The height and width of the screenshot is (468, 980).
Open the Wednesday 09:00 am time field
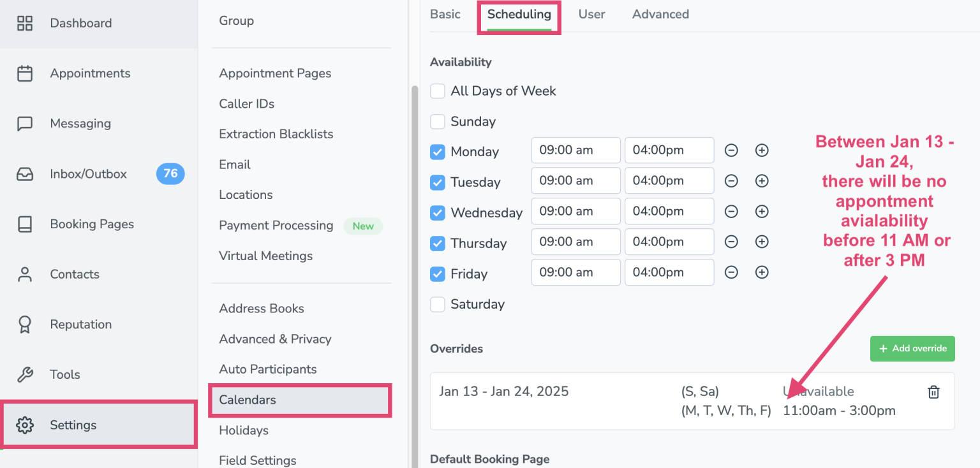coord(575,211)
